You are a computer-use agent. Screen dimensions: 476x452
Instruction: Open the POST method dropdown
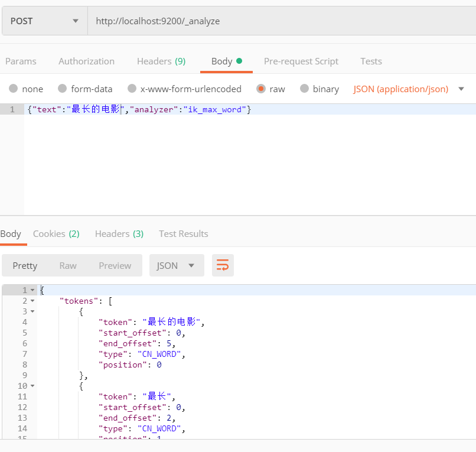(x=45, y=21)
